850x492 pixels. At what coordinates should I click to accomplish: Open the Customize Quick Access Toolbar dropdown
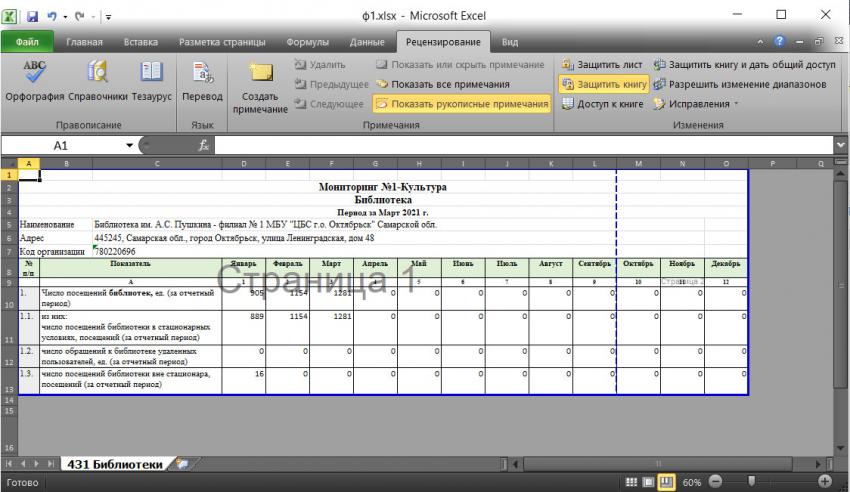(x=108, y=17)
